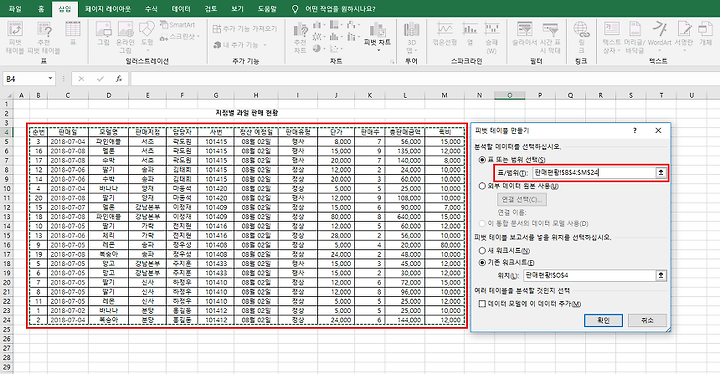Select 기존 워크시트 radio button
Screen dimensions: 720x374
[x=482, y=262]
